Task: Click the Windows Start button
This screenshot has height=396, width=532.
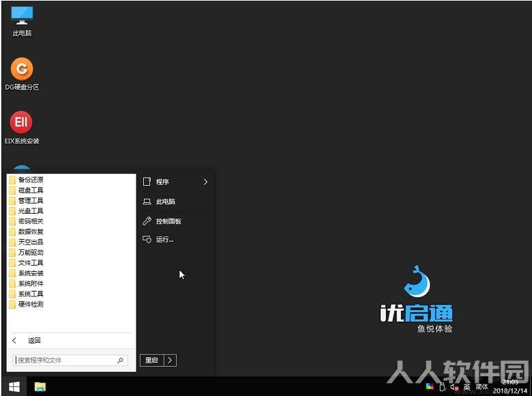Action: point(14,386)
